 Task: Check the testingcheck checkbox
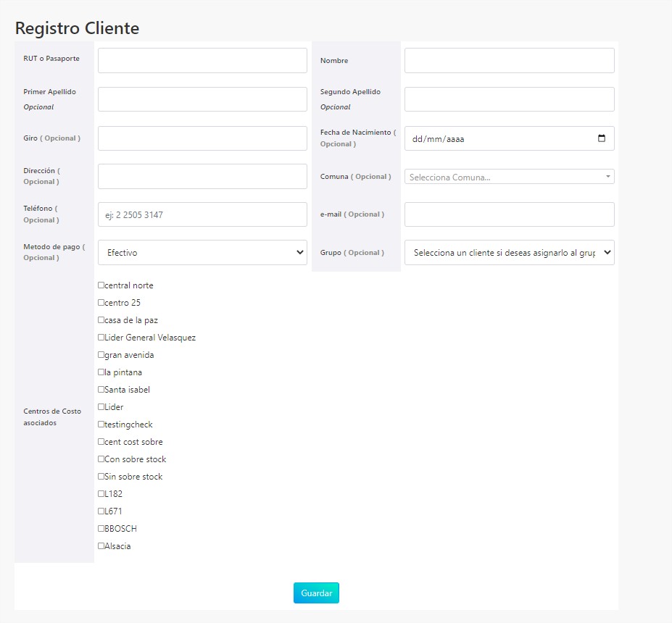click(100, 425)
